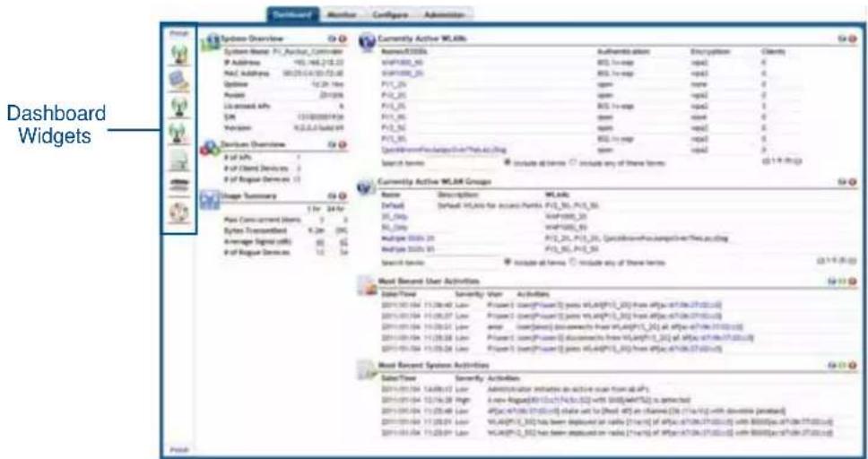Click the Authentication column header in Active WLANs
868x459 pixels.
coord(623,51)
